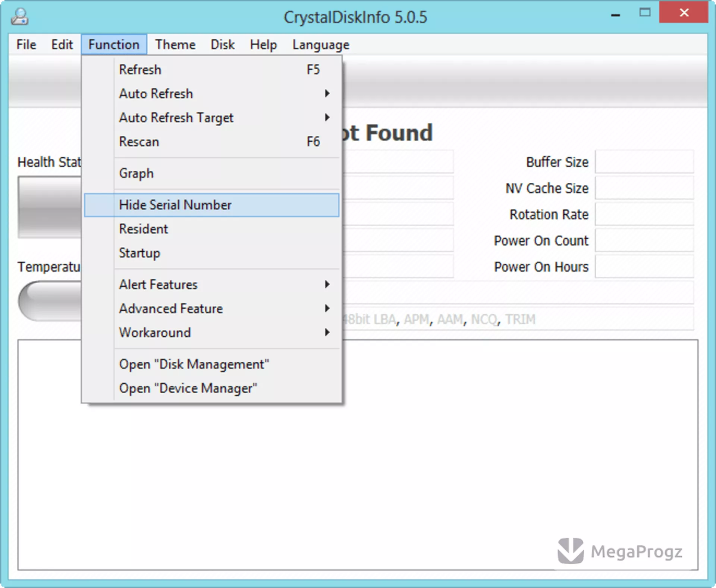The width and height of the screenshot is (716, 588).
Task: Click the Power On Hours label
Action: 541,267
